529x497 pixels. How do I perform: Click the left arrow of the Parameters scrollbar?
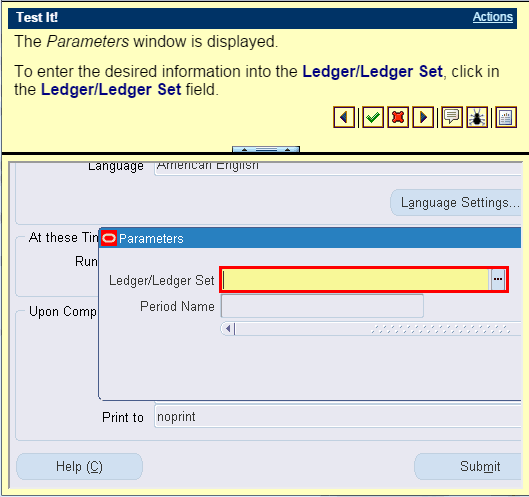pos(228,328)
